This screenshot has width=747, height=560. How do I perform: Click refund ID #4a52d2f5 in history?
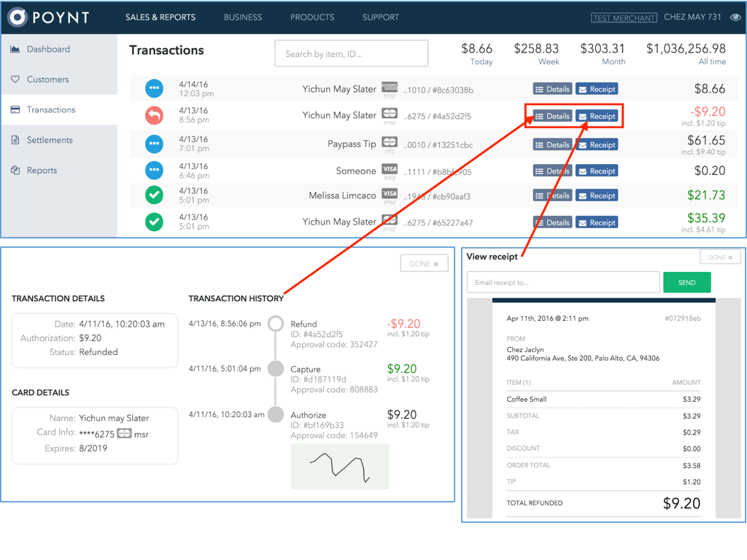point(317,334)
